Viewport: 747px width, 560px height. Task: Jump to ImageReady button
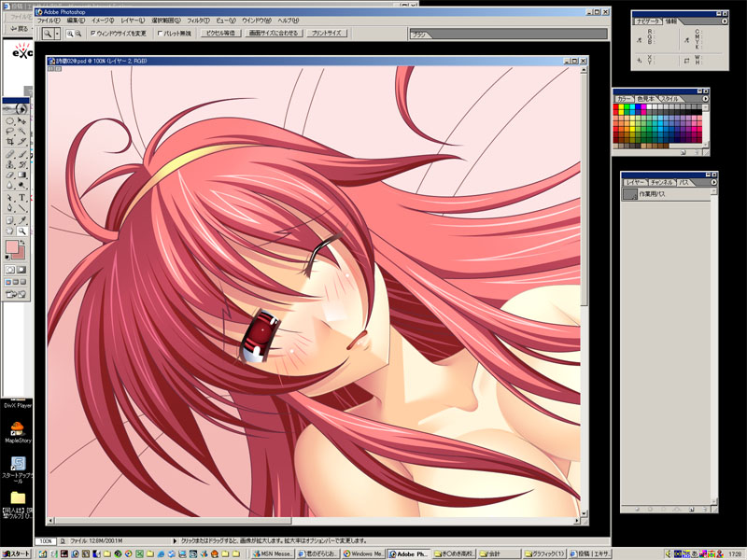(16, 294)
